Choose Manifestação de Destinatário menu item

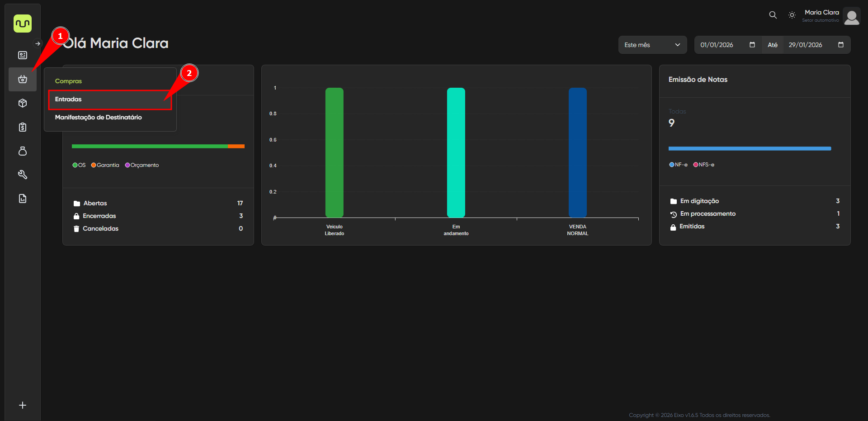(99, 118)
